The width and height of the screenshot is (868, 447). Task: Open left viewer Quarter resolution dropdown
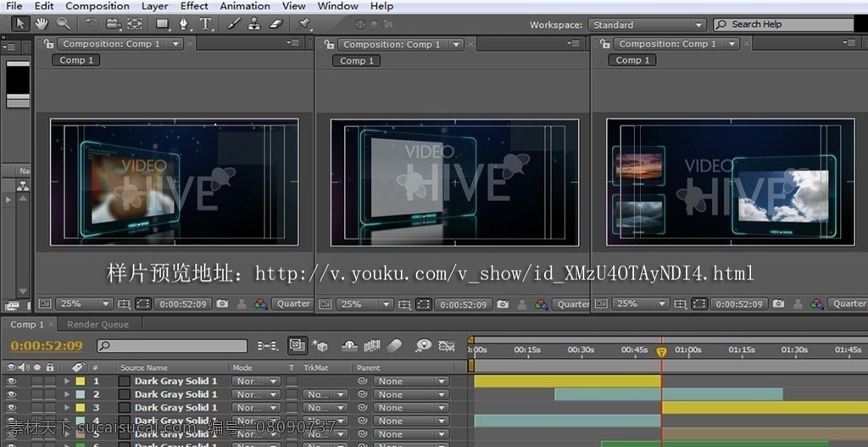point(292,304)
